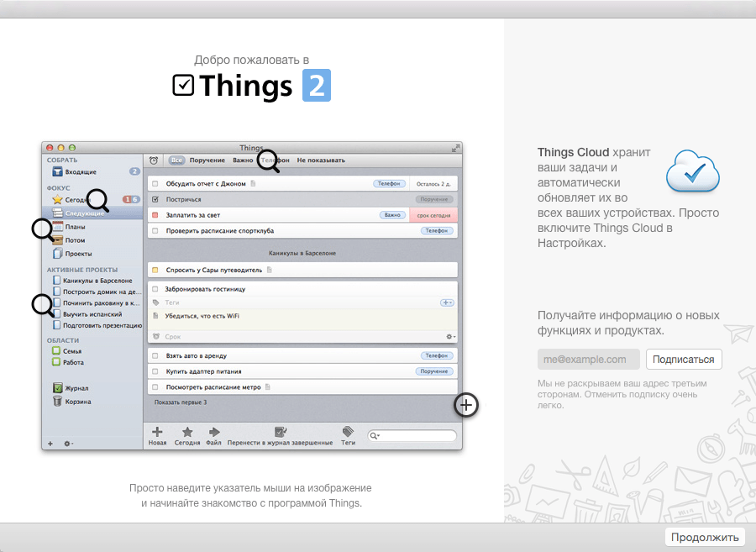This screenshot has height=552, width=756.
Task: Click Перенести в журнал завершенные toolbar icon
Action: pos(280,432)
